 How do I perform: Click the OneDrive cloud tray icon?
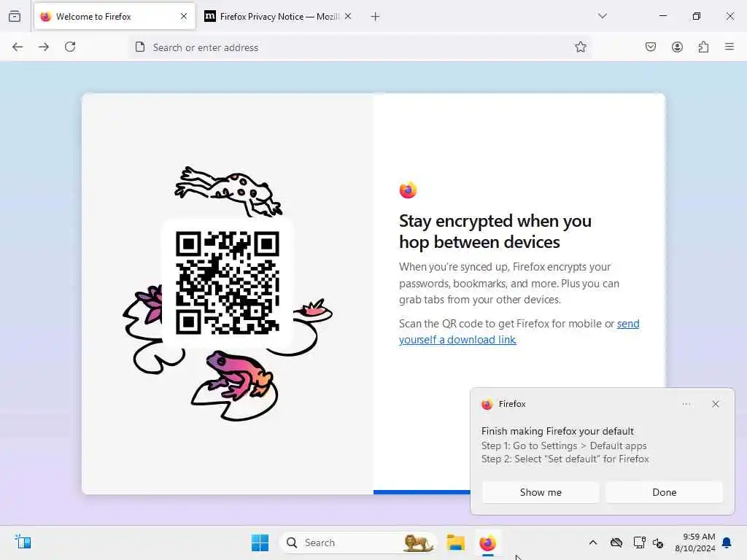pyautogui.click(x=616, y=542)
